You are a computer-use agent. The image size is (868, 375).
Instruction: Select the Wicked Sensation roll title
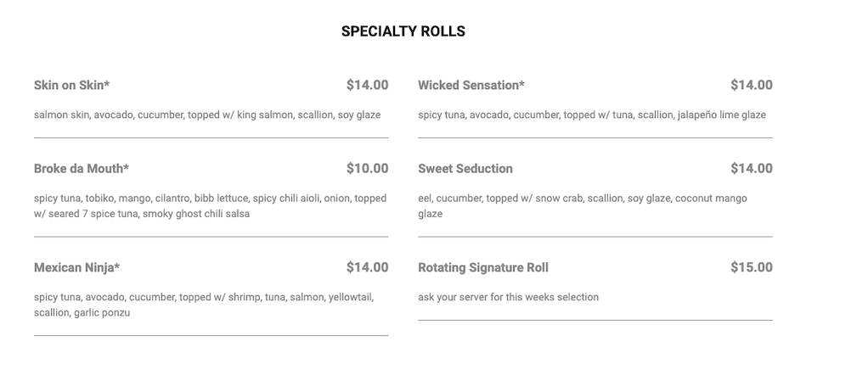(x=471, y=85)
